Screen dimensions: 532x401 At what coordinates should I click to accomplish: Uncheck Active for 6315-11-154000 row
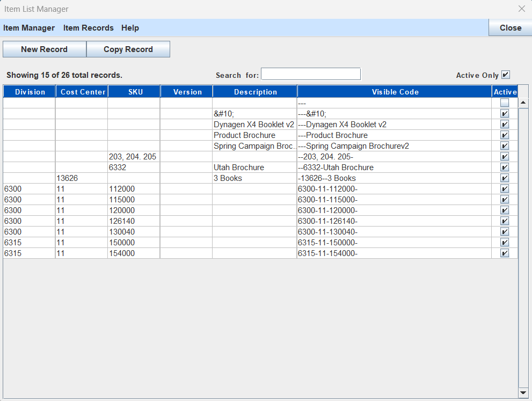505,253
